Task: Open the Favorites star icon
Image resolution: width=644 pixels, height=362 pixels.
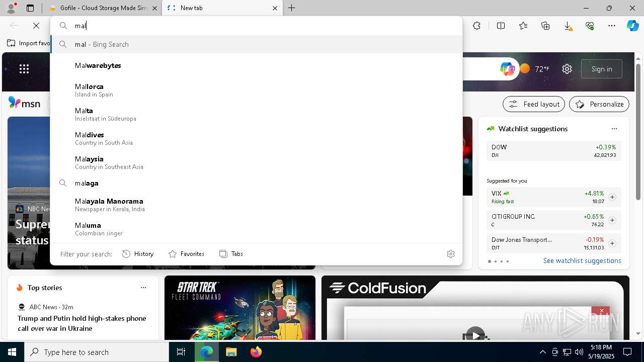Action: pos(523,26)
